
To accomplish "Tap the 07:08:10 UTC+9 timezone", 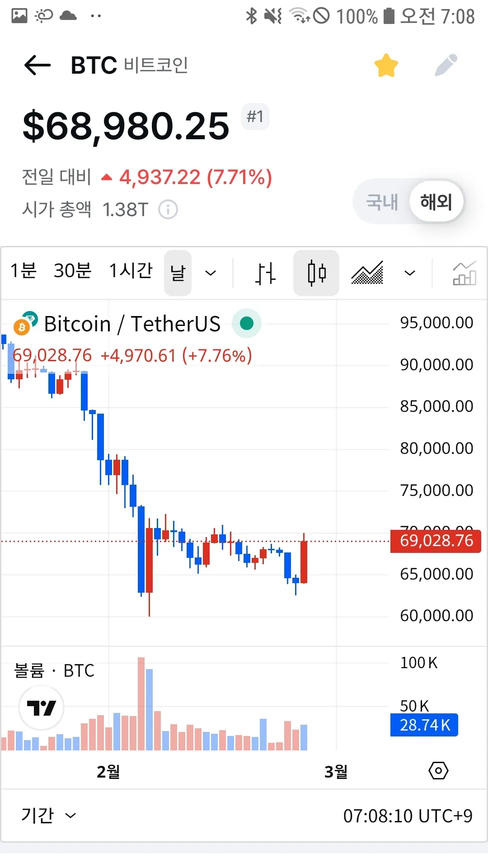I will 408,816.
